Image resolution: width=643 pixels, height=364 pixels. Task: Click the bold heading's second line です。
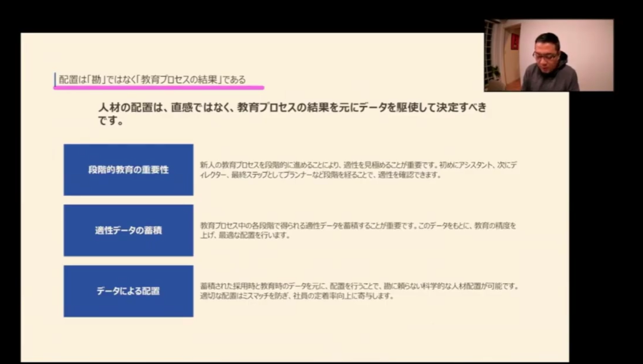110,121
